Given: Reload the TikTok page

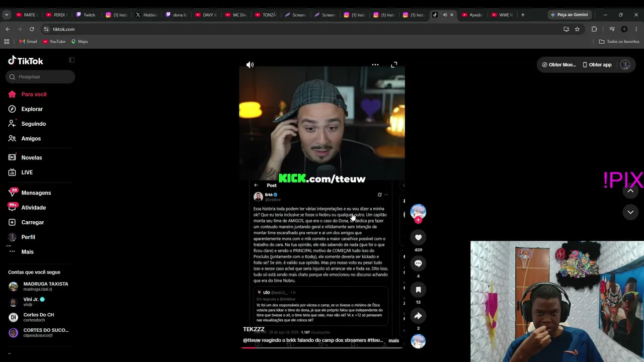Looking at the screenshot, I should 32,29.
